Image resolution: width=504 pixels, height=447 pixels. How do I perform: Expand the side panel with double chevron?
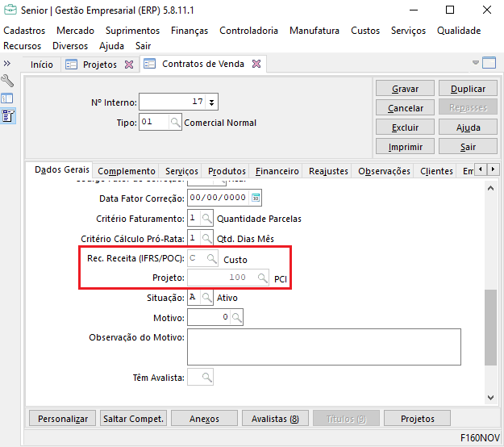[x=7, y=64]
